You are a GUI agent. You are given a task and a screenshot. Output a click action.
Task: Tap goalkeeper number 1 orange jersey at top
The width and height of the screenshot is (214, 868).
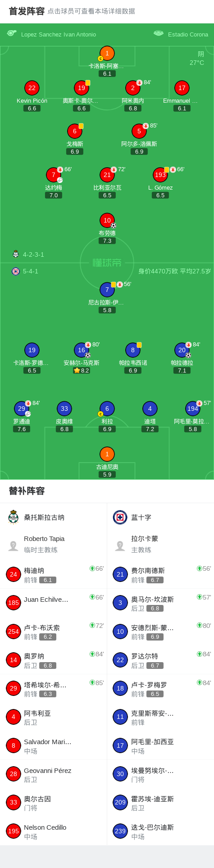pos(107,53)
